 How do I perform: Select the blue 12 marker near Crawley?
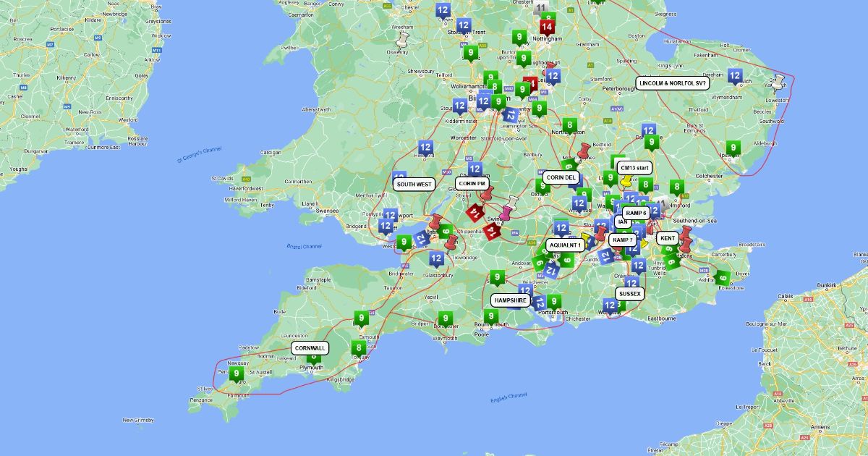637,266
